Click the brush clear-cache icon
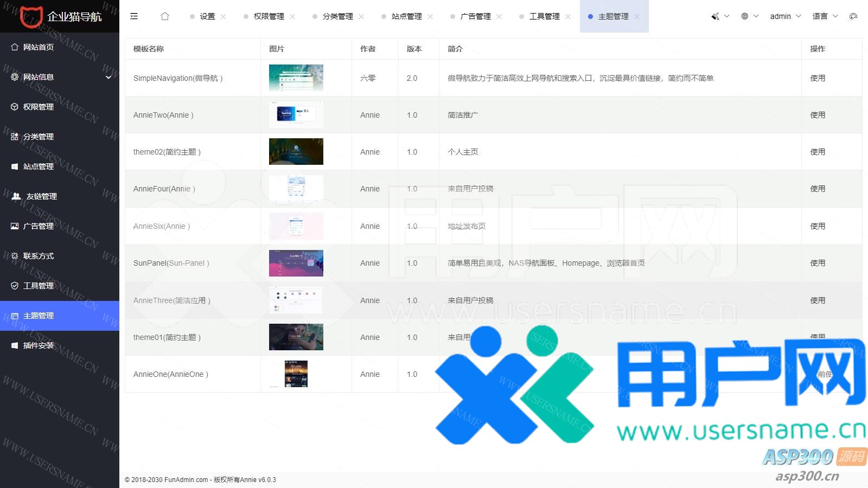Image resolution: width=868 pixels, height=488 pixels. (x=715, y=16)
